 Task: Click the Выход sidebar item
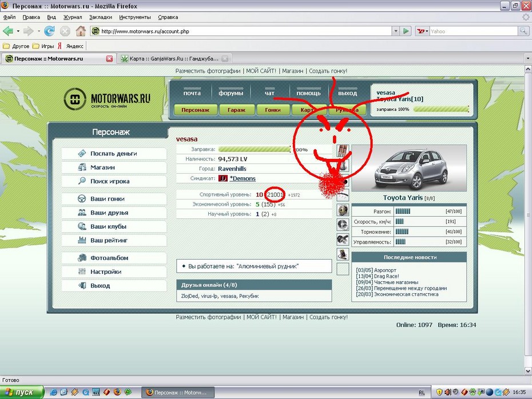114,285
